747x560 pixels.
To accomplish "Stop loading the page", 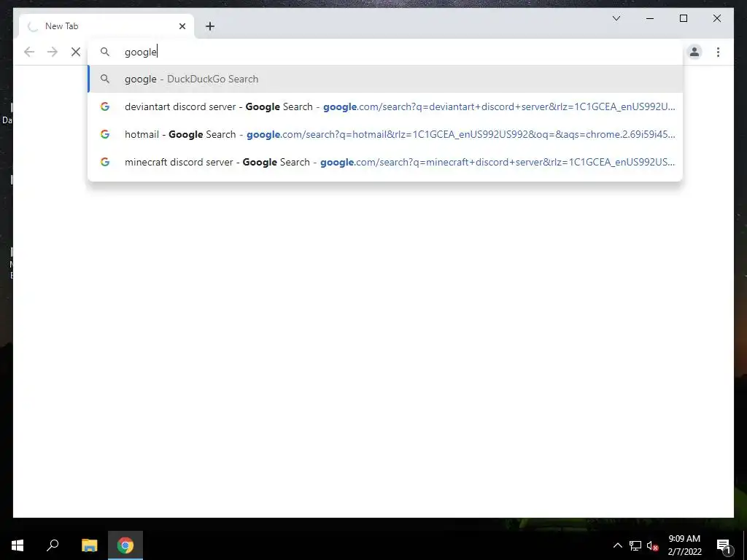I will (x=76, y=52).
